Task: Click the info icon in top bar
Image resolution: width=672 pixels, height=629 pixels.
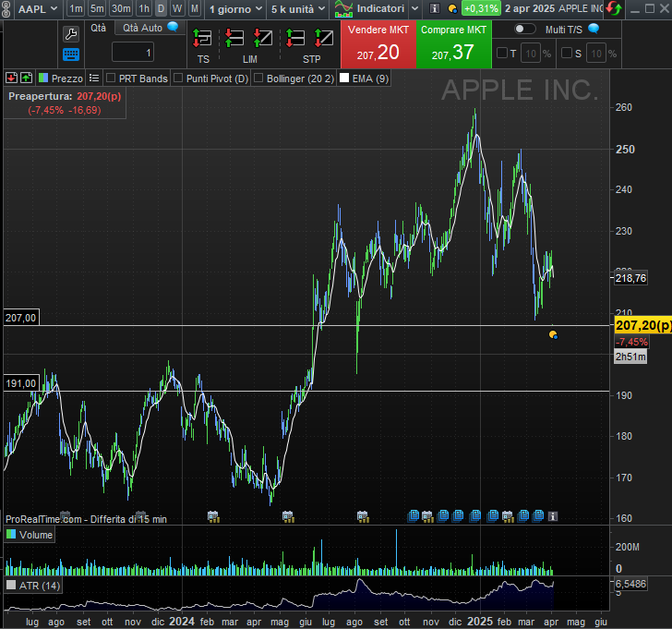Action: point(435,8)
